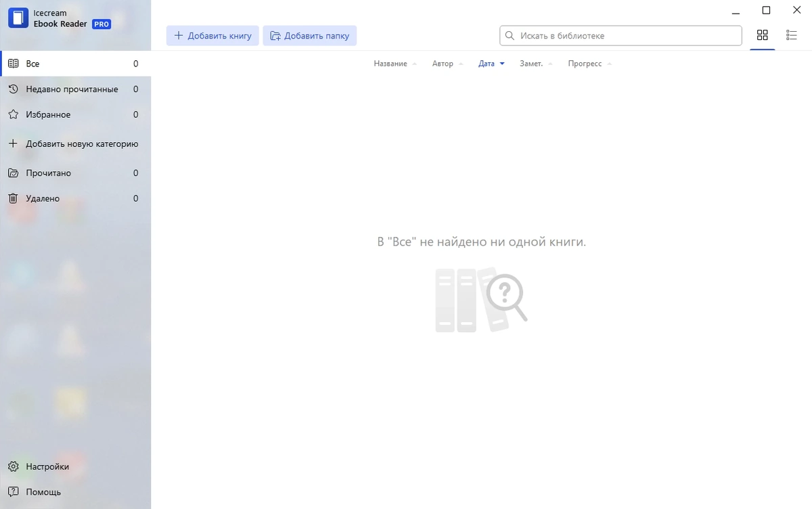Sort library by Название

click(395, 64)
